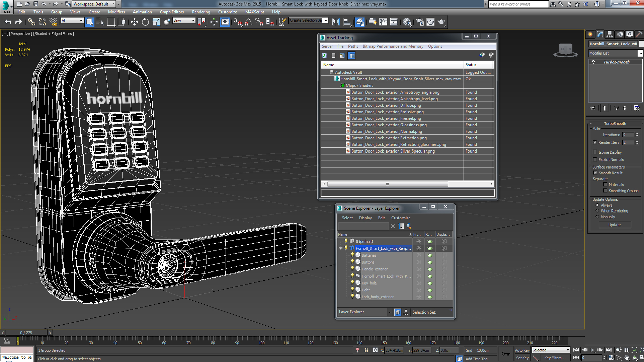Toggle the Smooth Result checkbox
644x362 pixels.
[595, 173]
